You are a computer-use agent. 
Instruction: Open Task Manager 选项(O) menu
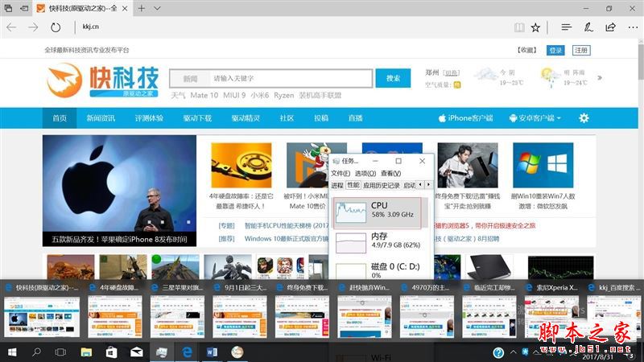(365, 173)
